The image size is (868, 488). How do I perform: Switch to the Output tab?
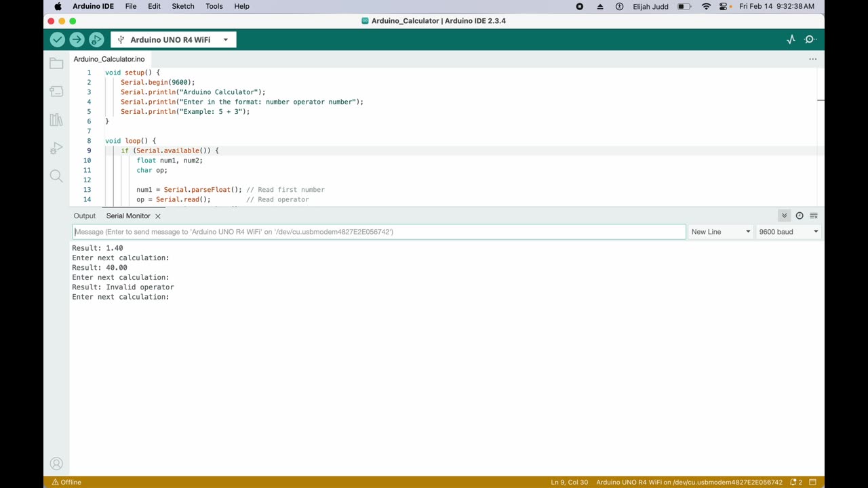click(x=85, y=216)
